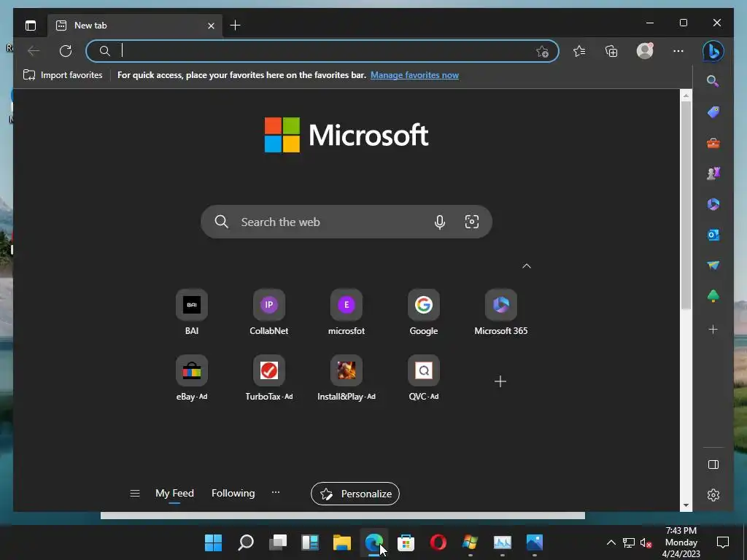Launch Opera from the taskbar
The width and height of the screenshot is (747, 560).
[438, 542]
